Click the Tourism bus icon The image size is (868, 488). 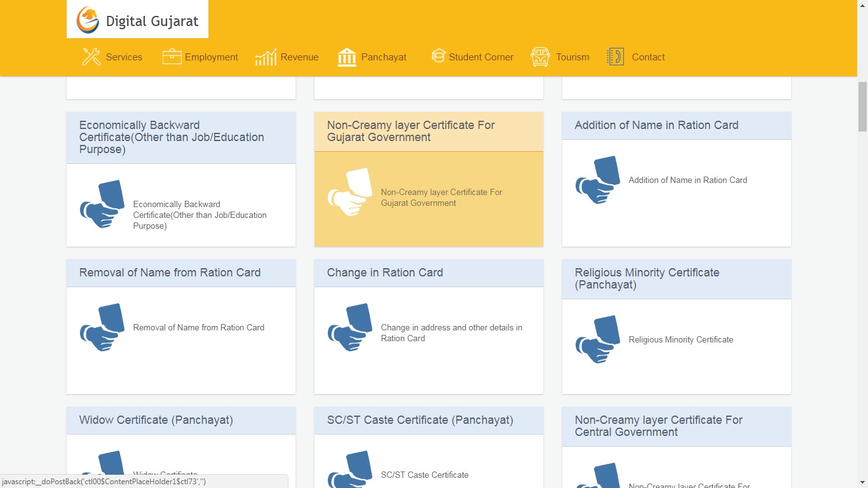click(x=540, y=57)
